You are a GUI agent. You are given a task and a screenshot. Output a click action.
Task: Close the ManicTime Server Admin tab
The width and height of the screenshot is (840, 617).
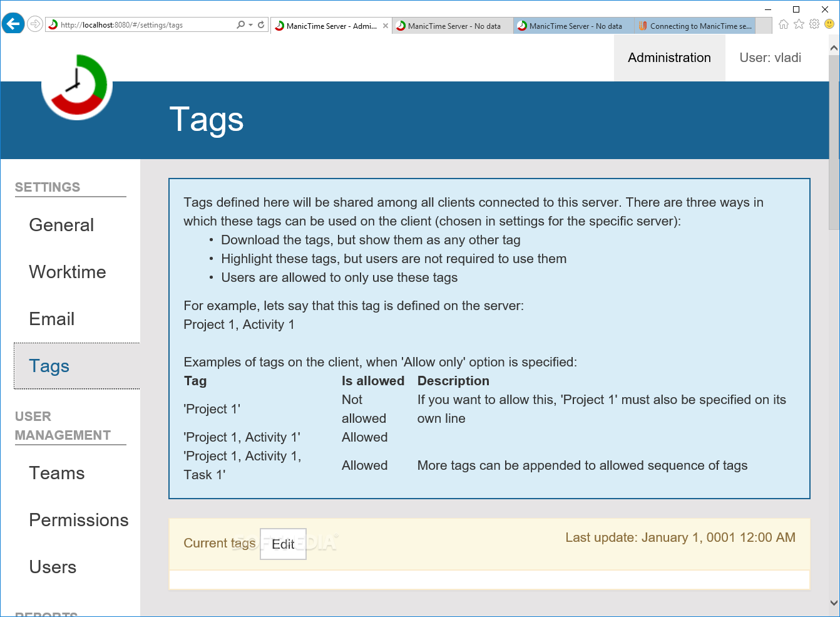386,26
